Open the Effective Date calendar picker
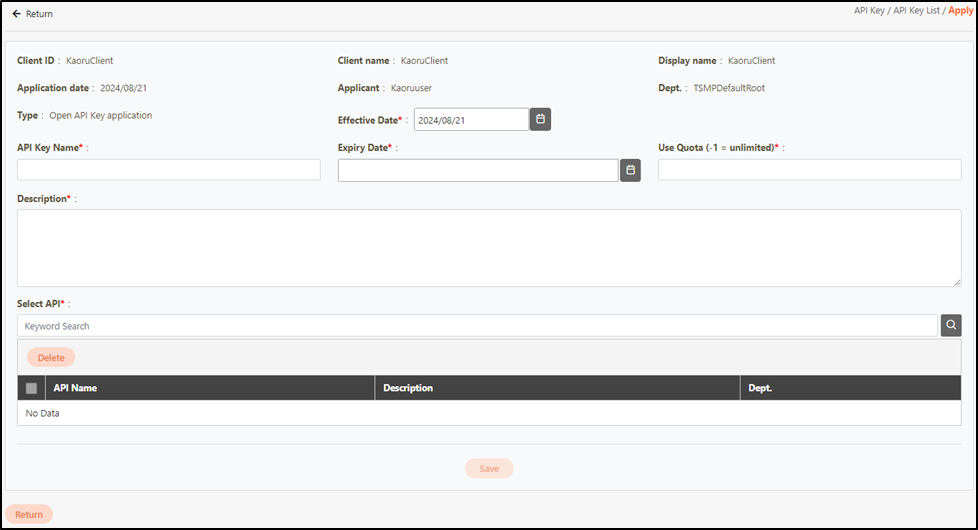The height and width of the screenshot is (530, 978). click(x=540, y=119)
